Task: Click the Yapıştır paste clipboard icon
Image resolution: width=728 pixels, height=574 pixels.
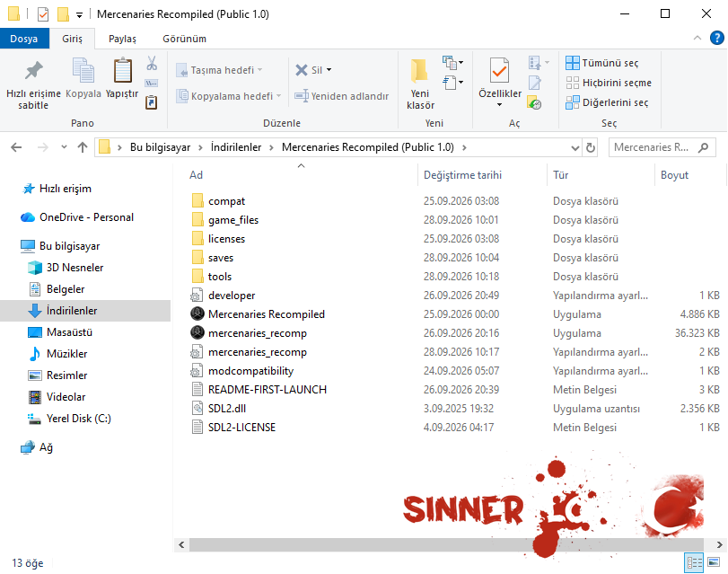Action: [122, 71]
